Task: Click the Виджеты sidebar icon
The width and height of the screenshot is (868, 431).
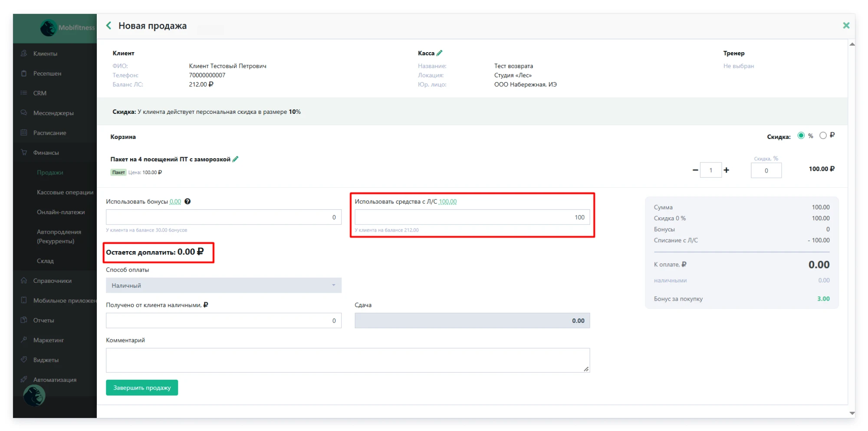Action: click(x=24, y=359)
